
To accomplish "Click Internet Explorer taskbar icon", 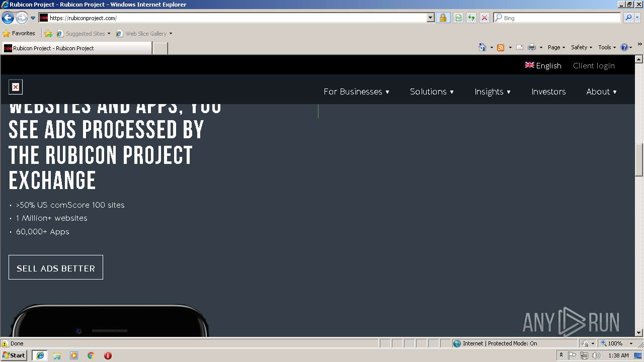I will point(40,355).
